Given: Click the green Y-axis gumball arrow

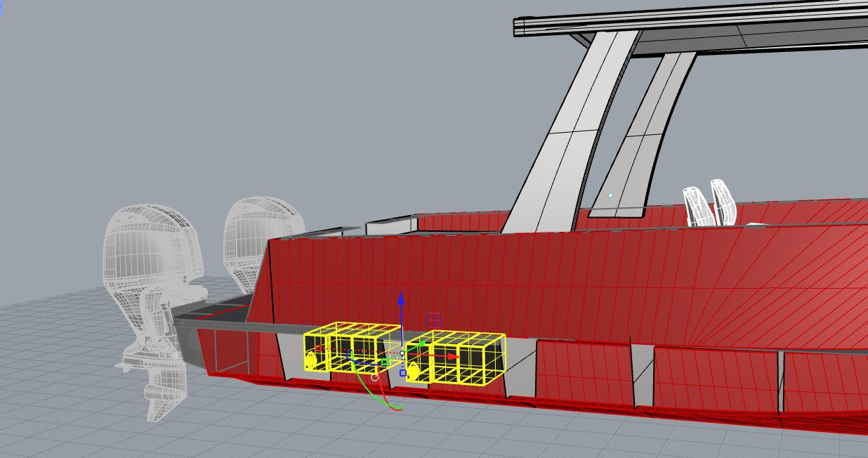Looking at the screenshot, I should point(423,343).
